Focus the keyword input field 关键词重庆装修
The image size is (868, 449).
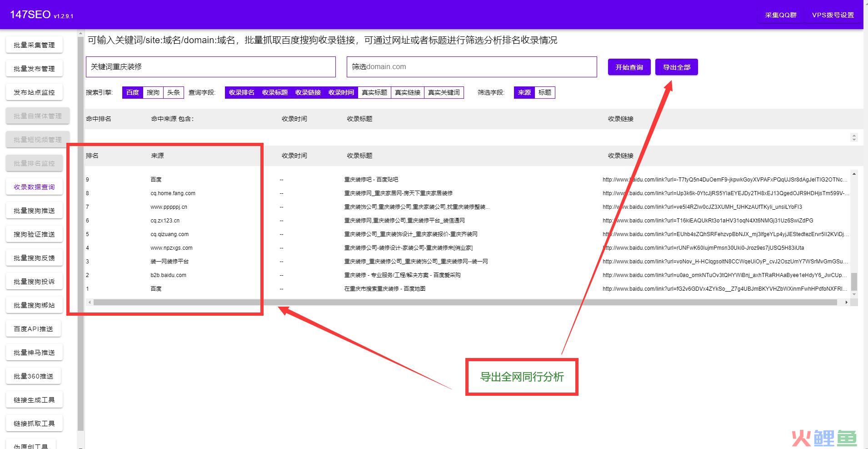coord(211,67)
